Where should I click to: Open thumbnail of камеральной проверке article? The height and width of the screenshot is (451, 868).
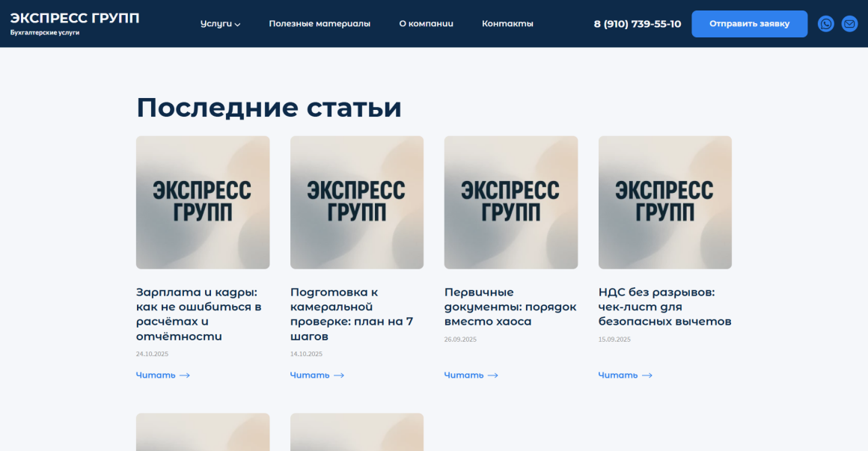357,202
